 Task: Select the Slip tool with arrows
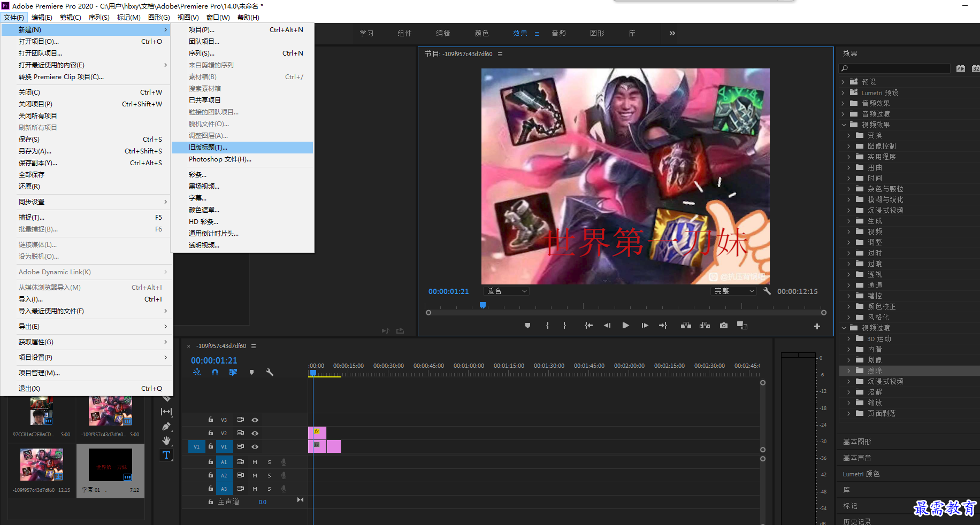166,412
